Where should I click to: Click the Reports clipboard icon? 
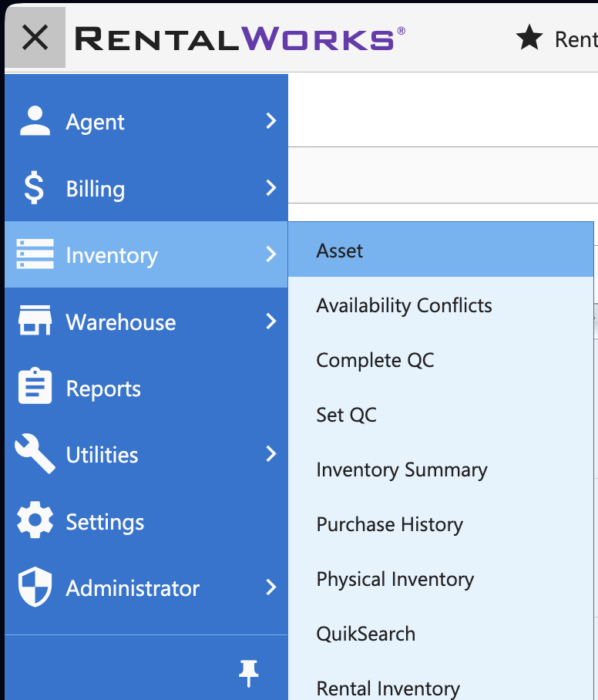pos(35,386)
